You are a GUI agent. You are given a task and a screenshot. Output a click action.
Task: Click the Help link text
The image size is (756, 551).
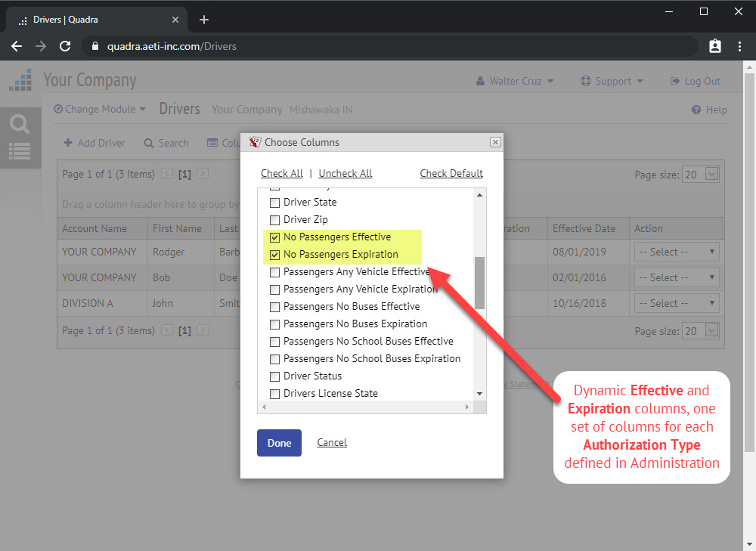click(716, 110)
